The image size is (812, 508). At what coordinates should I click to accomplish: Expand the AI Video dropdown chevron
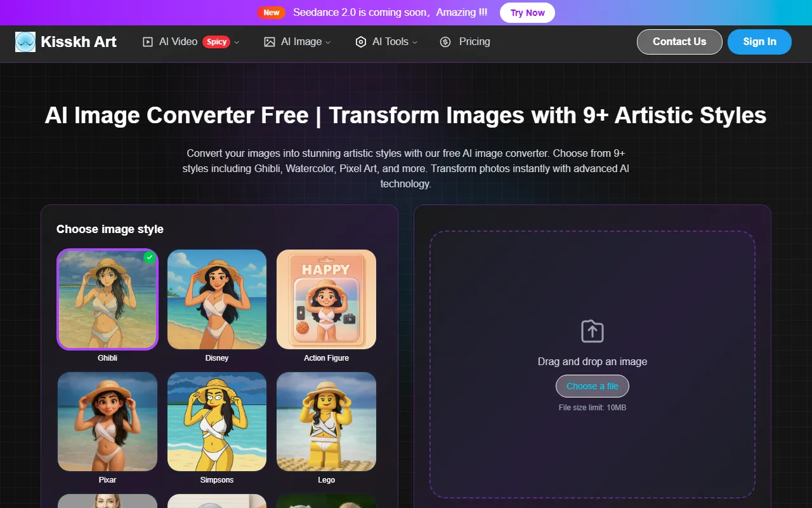point(237,43)
